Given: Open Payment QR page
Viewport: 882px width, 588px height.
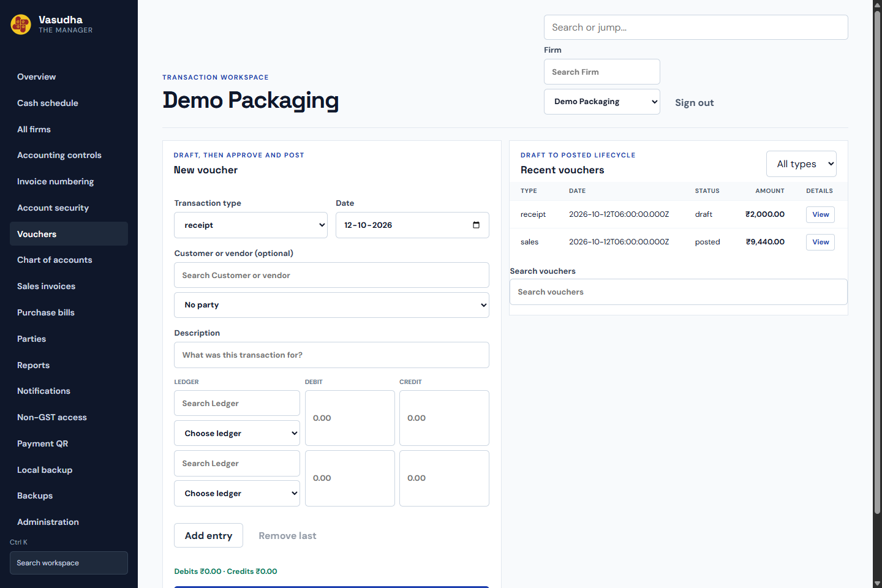Looking at the screenshot, I should point(69,443).
